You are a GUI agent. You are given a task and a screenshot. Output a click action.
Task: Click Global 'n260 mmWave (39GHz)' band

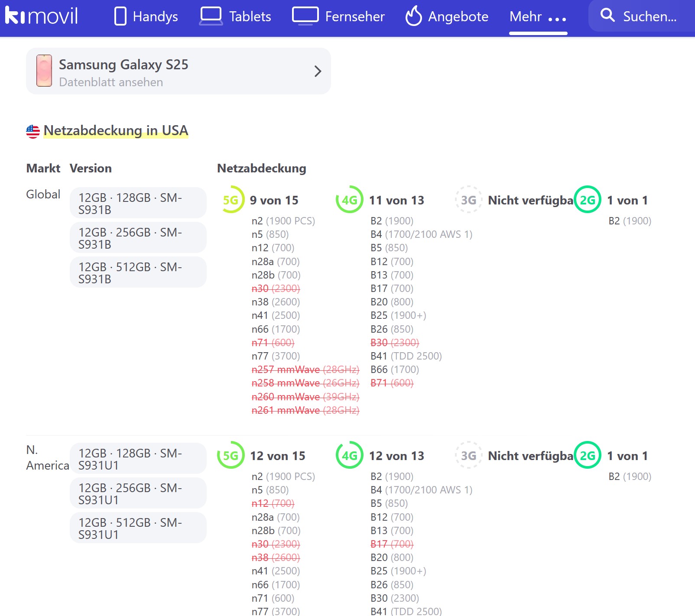(305, 397)
